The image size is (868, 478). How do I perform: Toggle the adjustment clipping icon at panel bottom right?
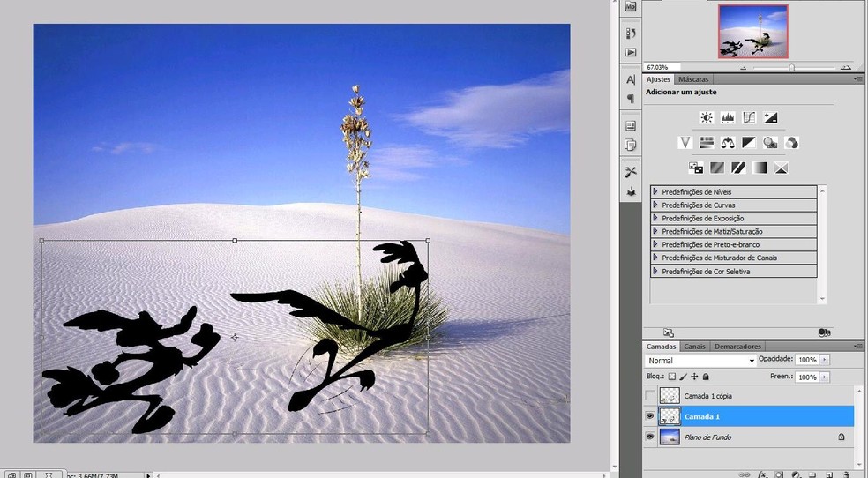pos(824,332)
